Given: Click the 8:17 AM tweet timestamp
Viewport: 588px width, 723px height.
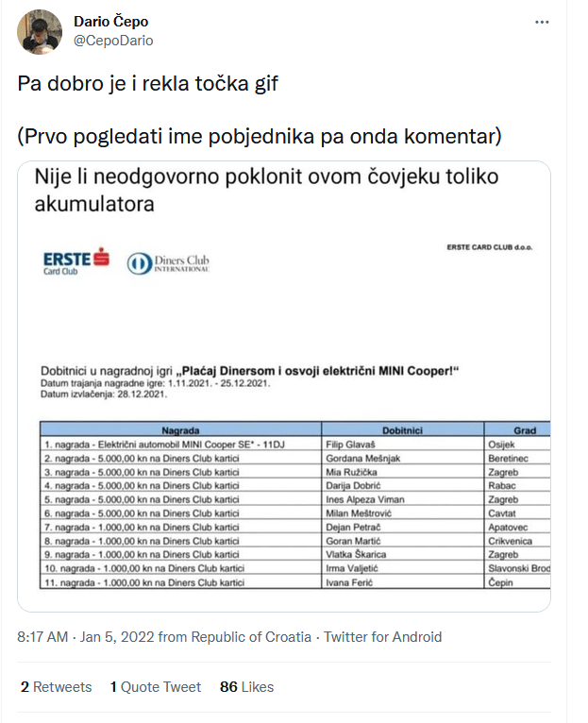Looking at the screenshot, I should click(x=42, y=637).
